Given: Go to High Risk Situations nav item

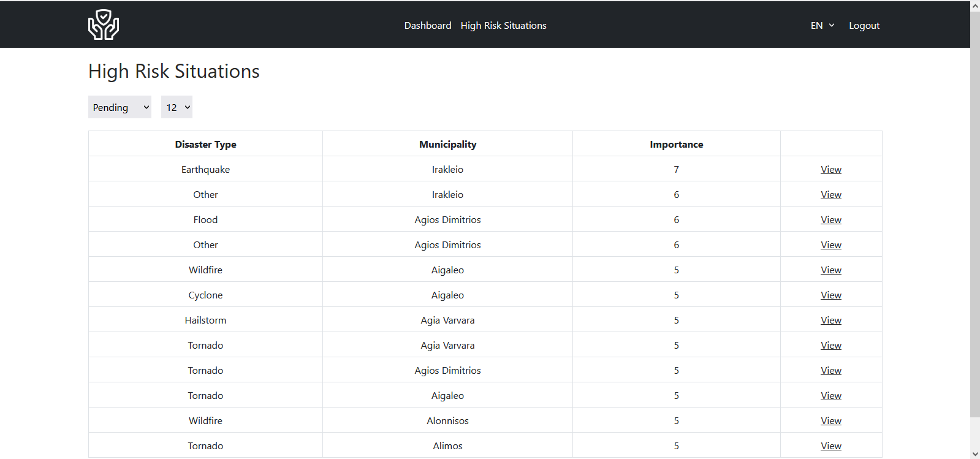Looking at the screenshot, I should coord(503,26).
